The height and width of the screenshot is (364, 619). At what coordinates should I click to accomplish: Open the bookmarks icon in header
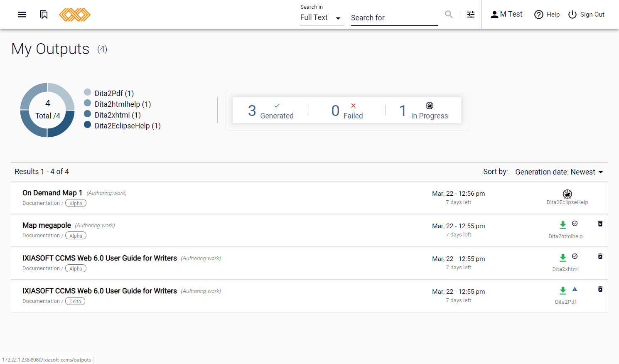44,15
